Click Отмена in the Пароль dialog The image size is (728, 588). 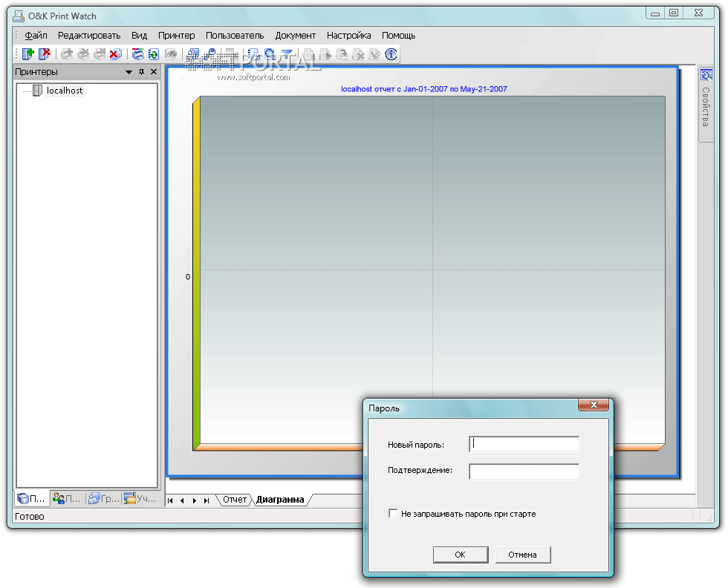pyautogui.click(x=523, y=555)
